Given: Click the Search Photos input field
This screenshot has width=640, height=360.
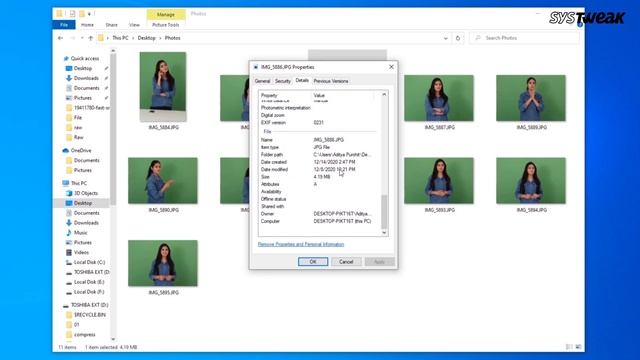Looking at the screenshot, I should coord(524,38).
